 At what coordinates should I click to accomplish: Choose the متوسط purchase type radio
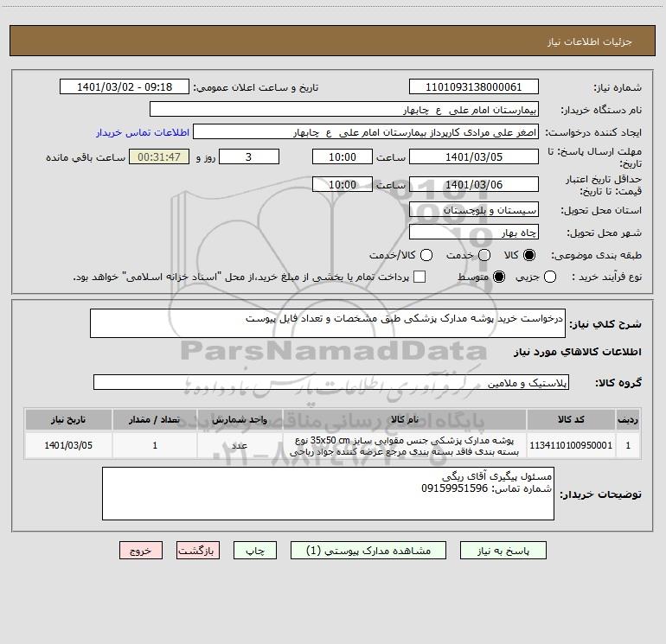click(499, 277)
